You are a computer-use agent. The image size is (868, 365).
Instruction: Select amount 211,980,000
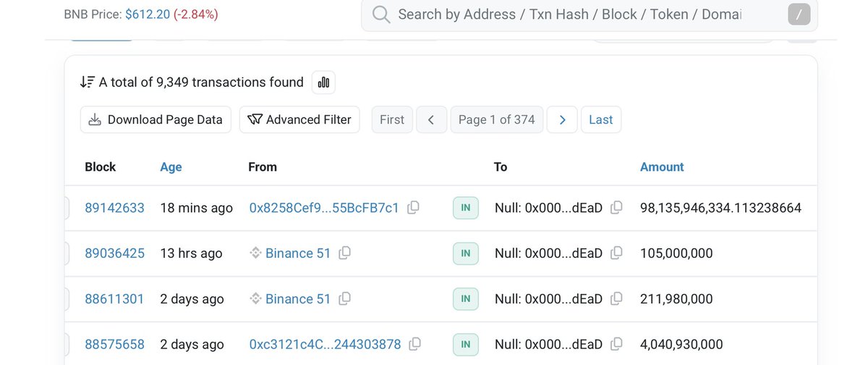[676, 298]
